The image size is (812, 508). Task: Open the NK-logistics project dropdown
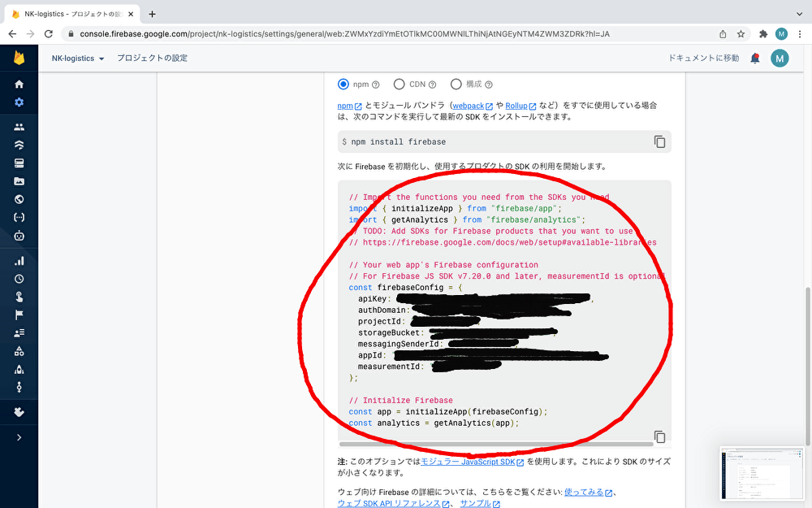point(78,58)
